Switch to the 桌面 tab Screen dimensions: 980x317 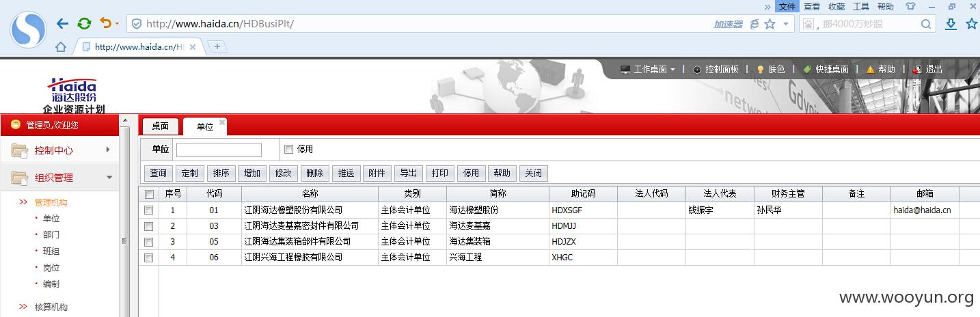click(161, 126)
